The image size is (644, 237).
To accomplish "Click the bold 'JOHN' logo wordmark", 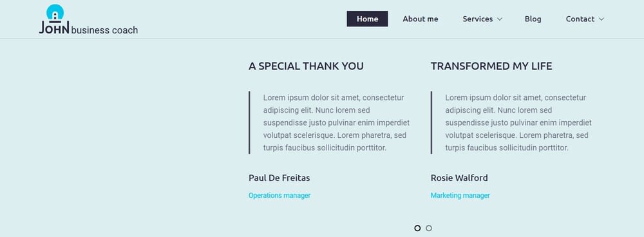I will pyautogui.click(x=54, y=28).
